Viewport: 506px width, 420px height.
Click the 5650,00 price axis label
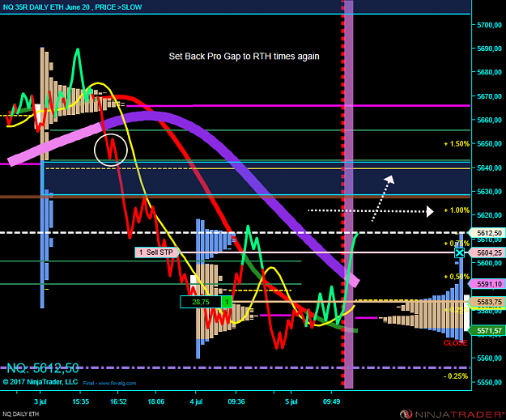click(489, 144)
